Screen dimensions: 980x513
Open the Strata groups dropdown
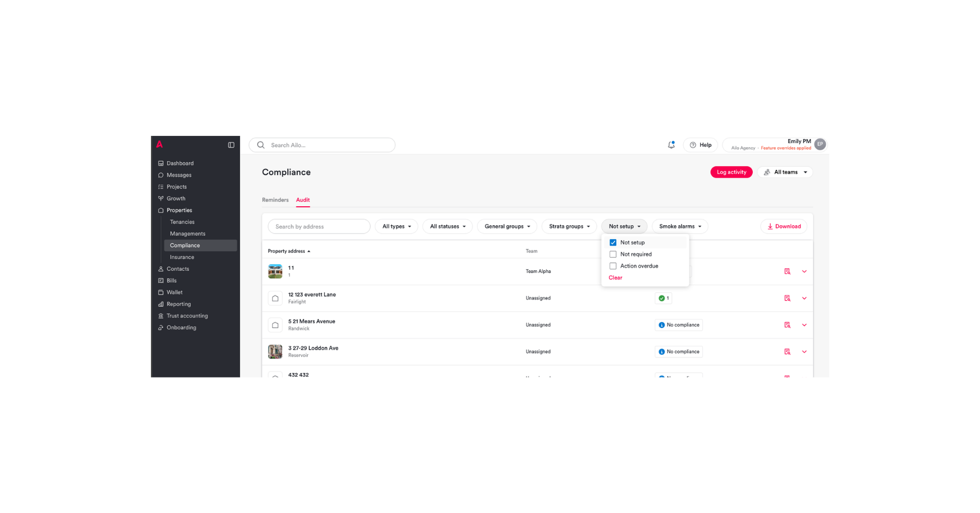(x=569, y=226)
